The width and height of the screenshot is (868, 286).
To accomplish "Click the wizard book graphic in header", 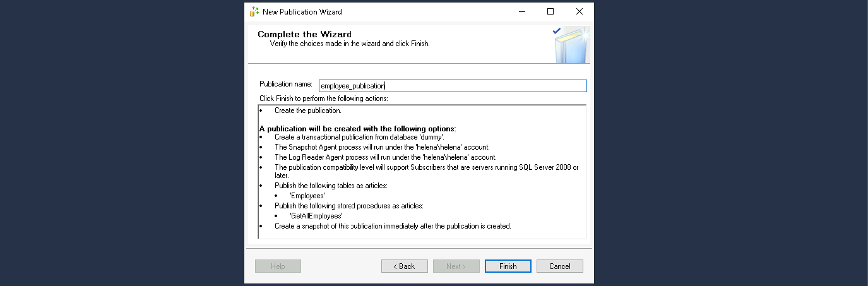I will [571, 45].
